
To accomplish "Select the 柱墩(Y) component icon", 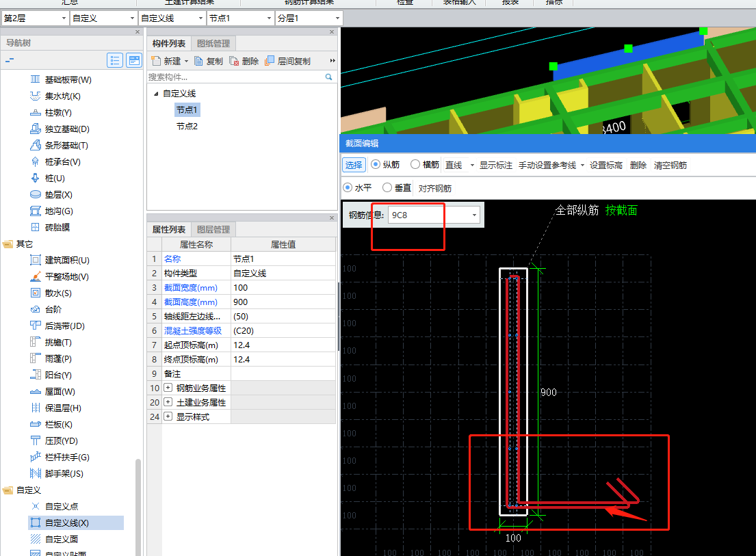I will pos(35,112).
